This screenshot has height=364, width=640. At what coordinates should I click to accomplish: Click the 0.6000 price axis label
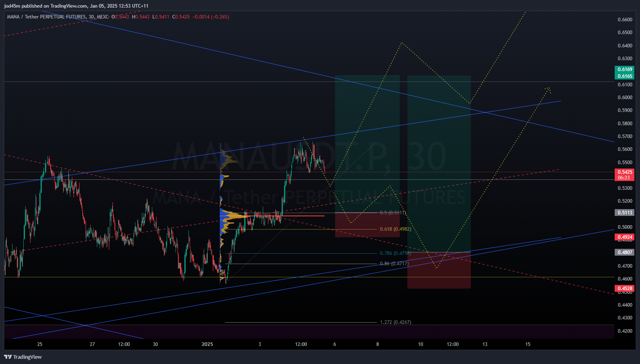point(625,98)
